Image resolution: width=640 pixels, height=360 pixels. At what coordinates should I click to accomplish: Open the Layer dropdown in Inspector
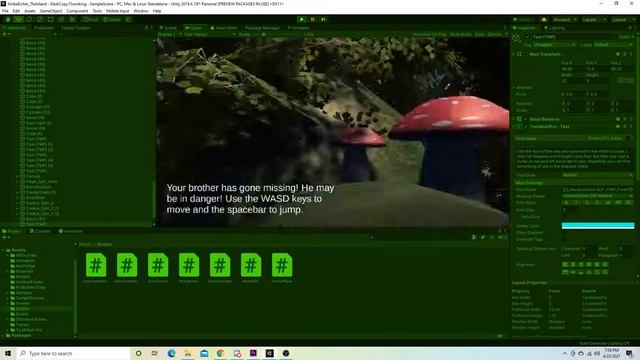pos(613,44)
